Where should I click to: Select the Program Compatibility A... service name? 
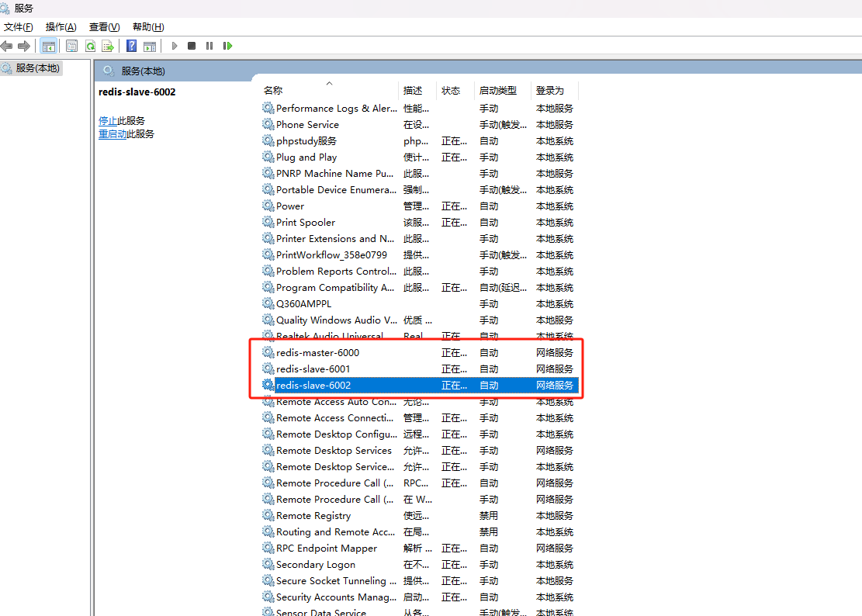[x=335, y=287]
